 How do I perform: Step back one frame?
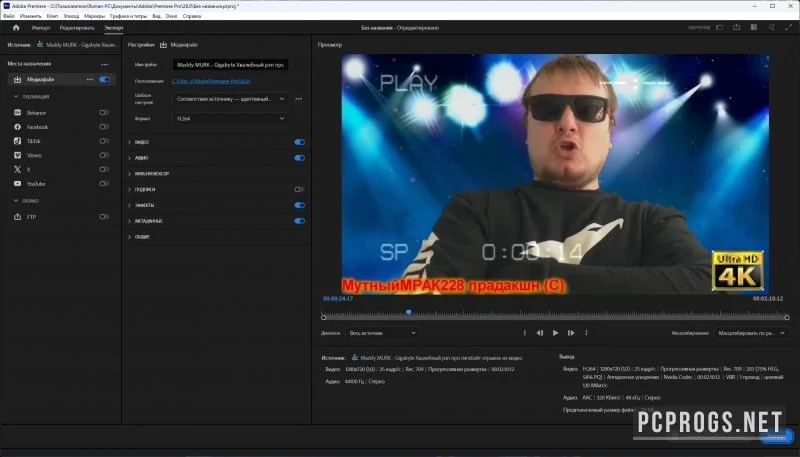click(540, 333)
